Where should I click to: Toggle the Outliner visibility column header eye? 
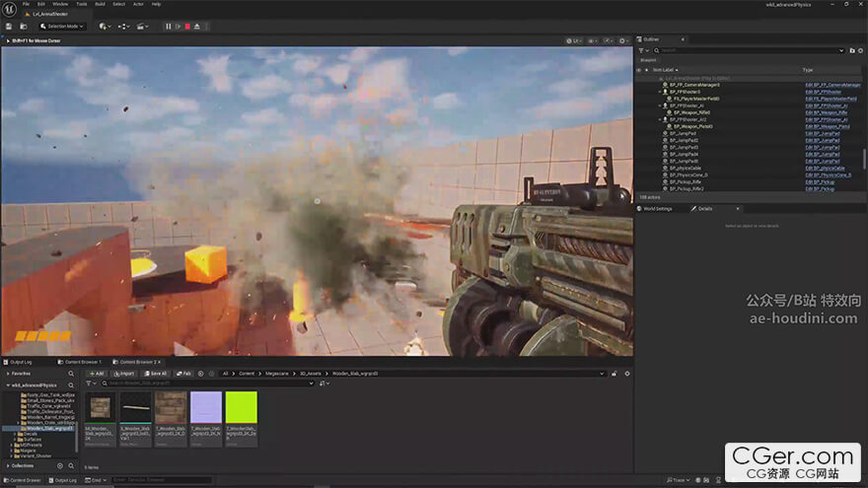(639, 70)
